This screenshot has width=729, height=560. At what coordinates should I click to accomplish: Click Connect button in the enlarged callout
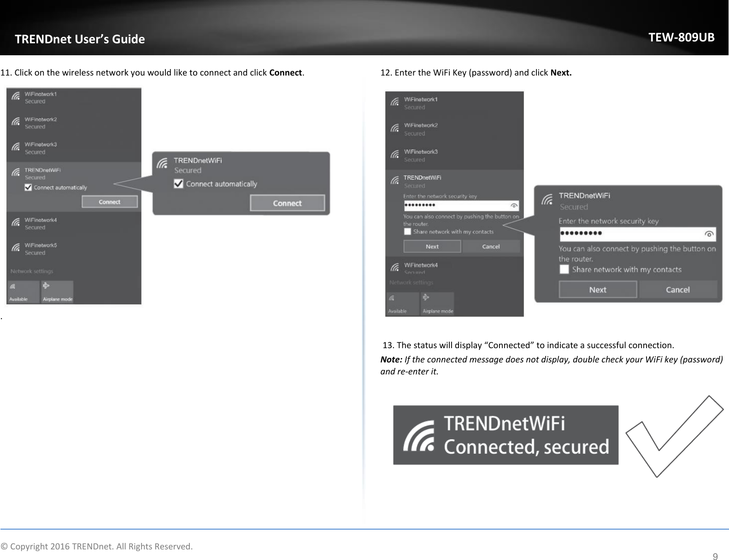point(287,203)
